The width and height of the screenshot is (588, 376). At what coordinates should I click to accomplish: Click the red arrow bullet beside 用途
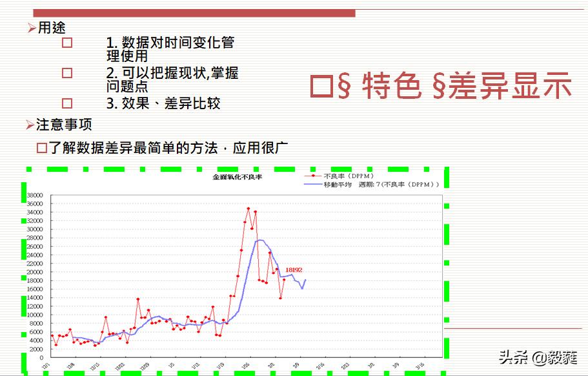30,28
